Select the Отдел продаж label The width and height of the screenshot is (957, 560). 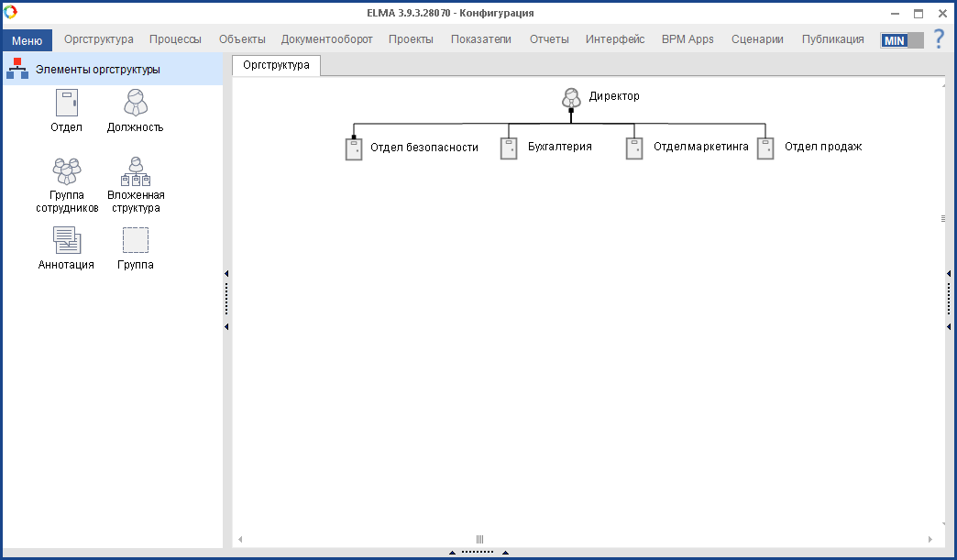[x=823, y=147]
